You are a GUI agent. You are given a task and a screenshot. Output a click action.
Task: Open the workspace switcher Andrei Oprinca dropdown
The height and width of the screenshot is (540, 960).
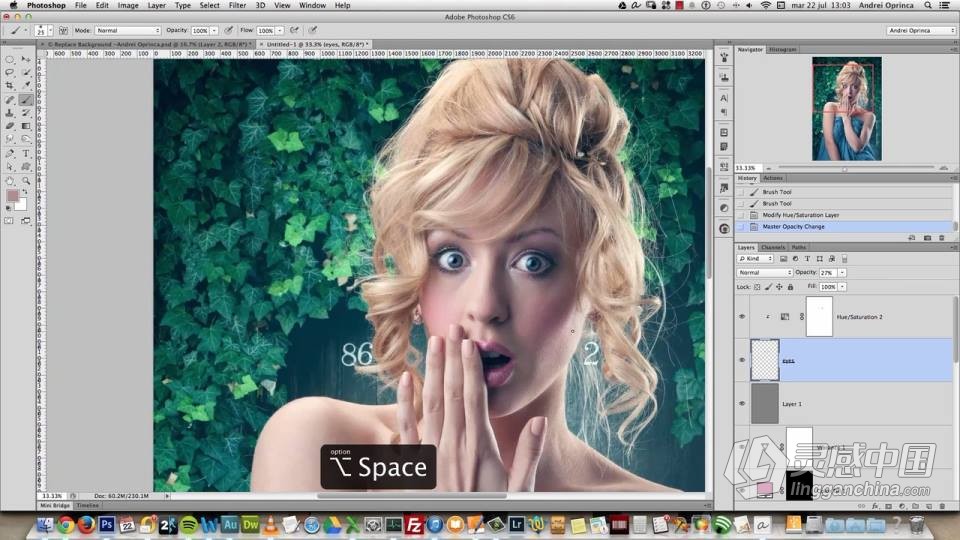click(x=921, y=30)
